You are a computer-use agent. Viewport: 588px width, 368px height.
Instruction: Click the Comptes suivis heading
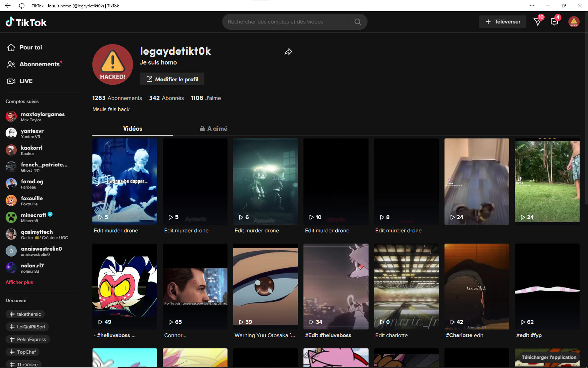pos(22,101)
